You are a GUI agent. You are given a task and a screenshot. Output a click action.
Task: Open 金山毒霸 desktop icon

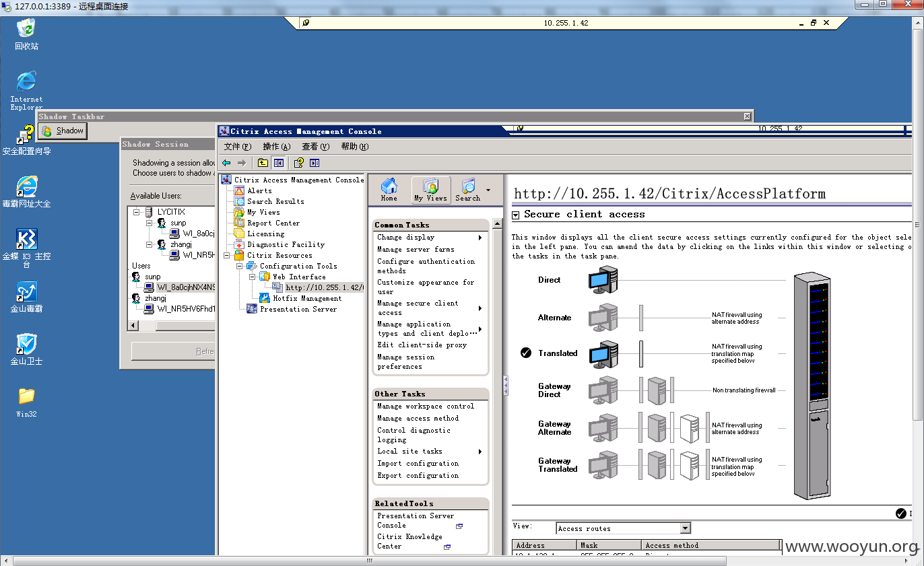pyautogui.click(x=26, y=297)
